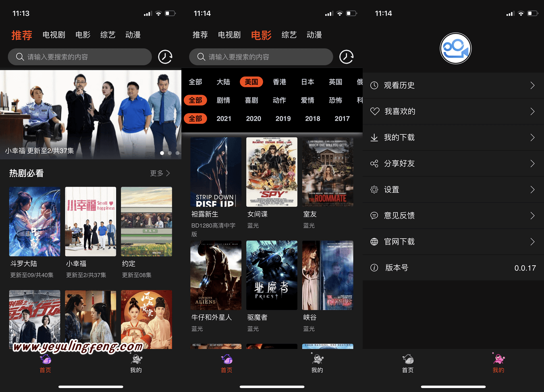Open 小幸福 banner image
Viewport: 544px width, 392px height.
[91, 115]
